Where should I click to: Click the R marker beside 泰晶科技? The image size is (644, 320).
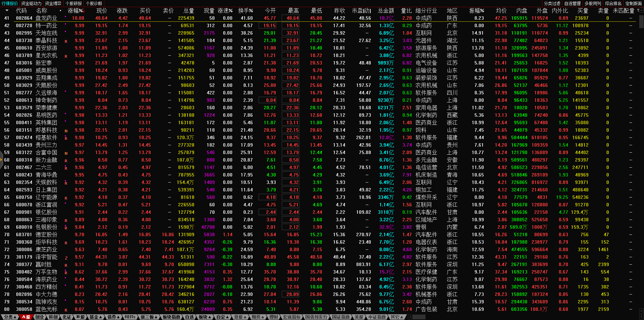66,41
